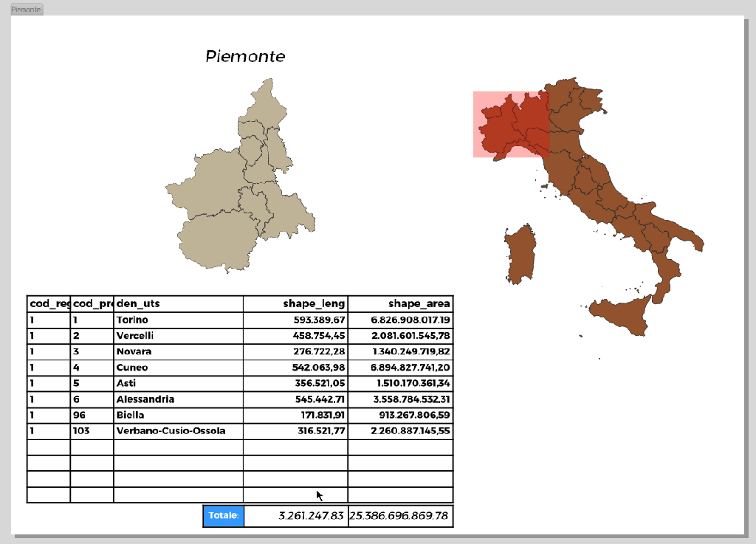Image resolution: width=756 pixels, height=544 pixels.
Task: Select the Alessandria table cell
Action: tap(145, 399)
